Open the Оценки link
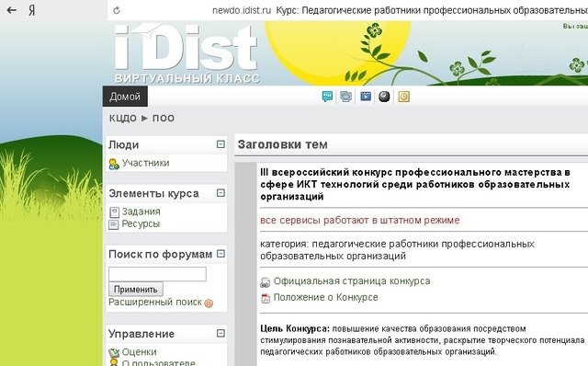The image size is (588, 366). [x=139, y=352]
